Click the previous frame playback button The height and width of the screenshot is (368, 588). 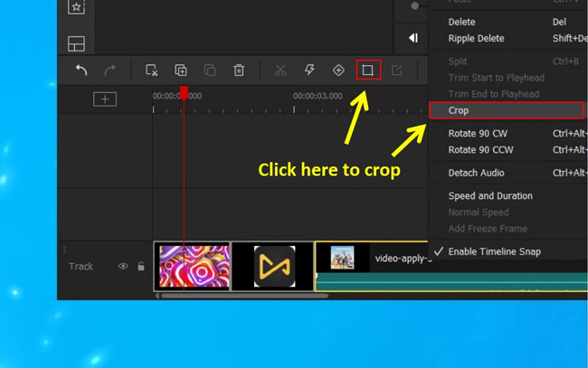coord(413,38)
